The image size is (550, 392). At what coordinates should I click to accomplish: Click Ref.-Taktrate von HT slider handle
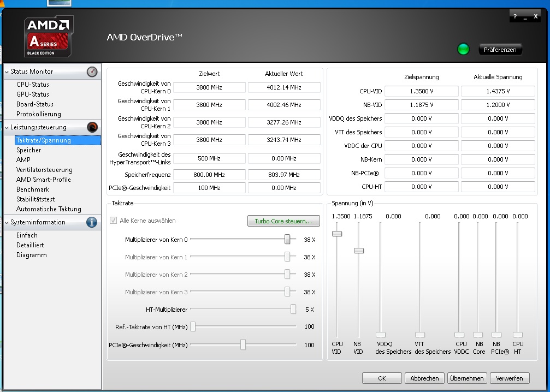pos(193,326)
